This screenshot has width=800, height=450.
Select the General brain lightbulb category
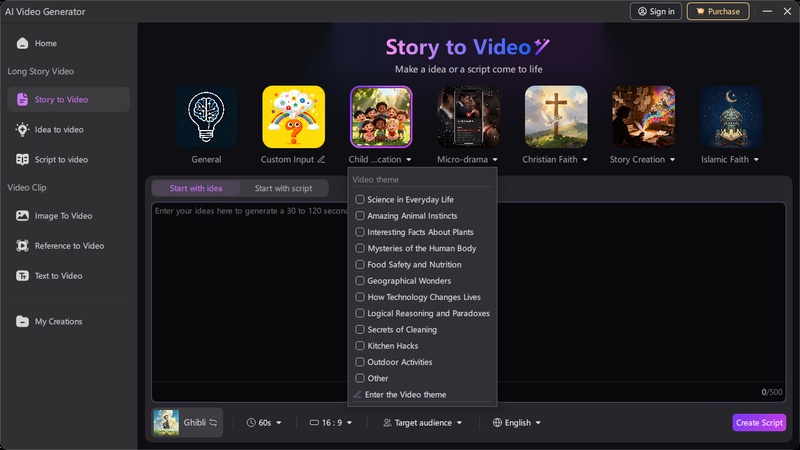click(x=206, y=117)
